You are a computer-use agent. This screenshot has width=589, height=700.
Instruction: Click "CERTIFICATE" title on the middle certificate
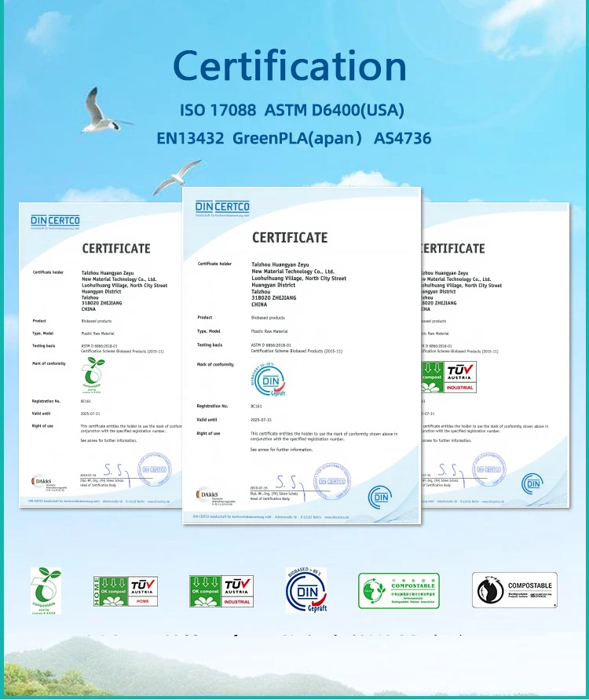click(290, 238)
